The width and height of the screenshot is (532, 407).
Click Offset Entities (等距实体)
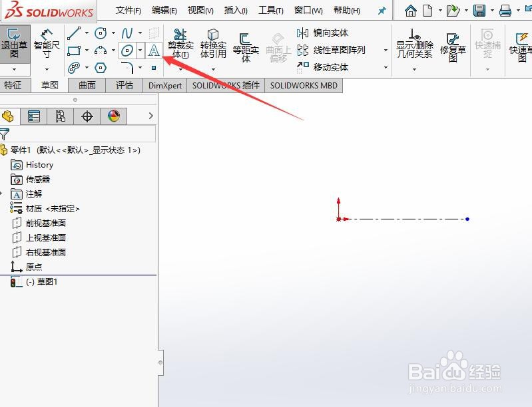tap(246, 47)
